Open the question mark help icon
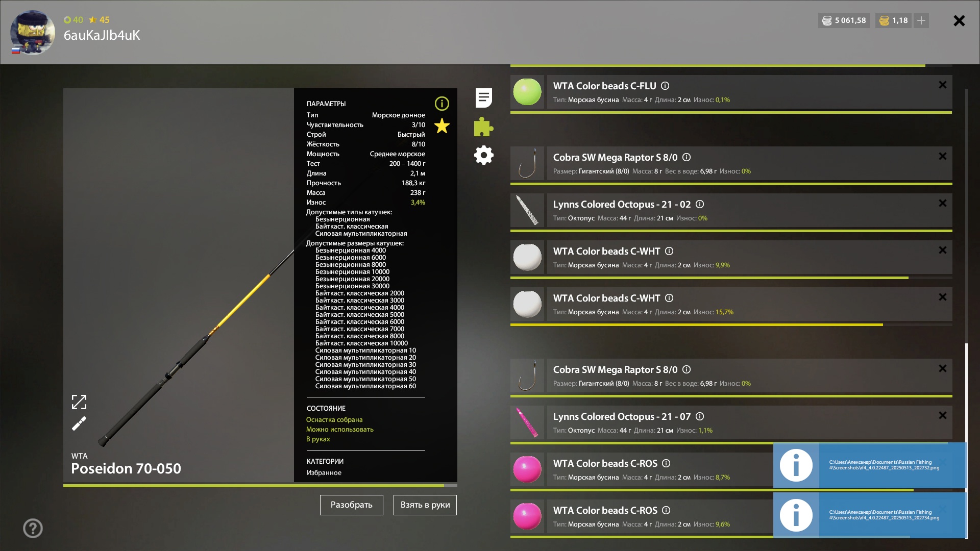Screen dimensions: 980x551 pos(33,528)
